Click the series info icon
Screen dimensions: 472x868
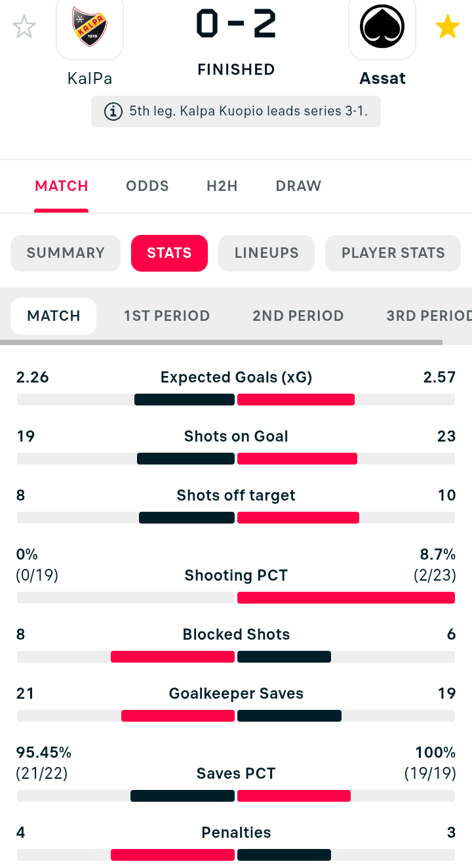pos(113,112)
